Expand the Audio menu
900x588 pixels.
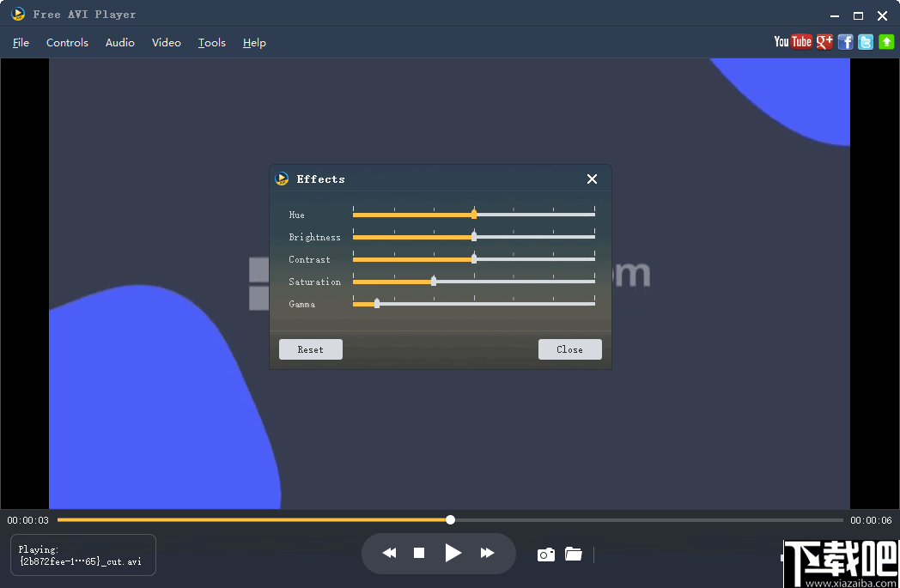tap(120, 43)
